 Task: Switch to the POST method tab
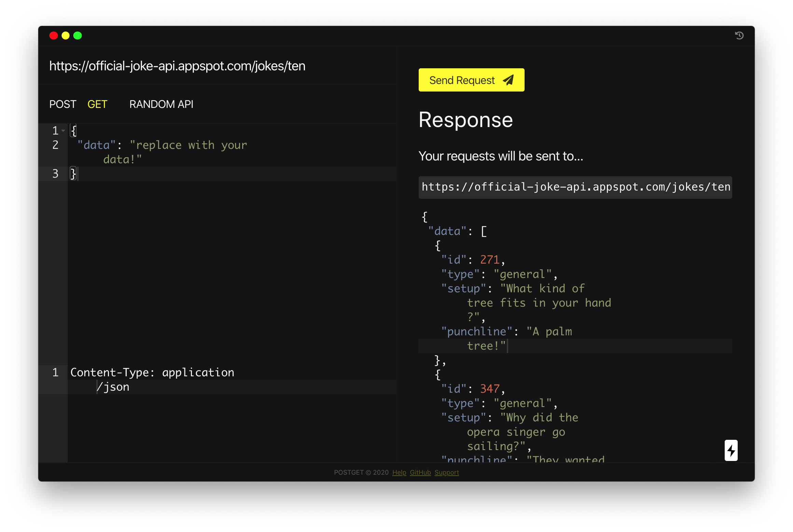pos(62,104)
